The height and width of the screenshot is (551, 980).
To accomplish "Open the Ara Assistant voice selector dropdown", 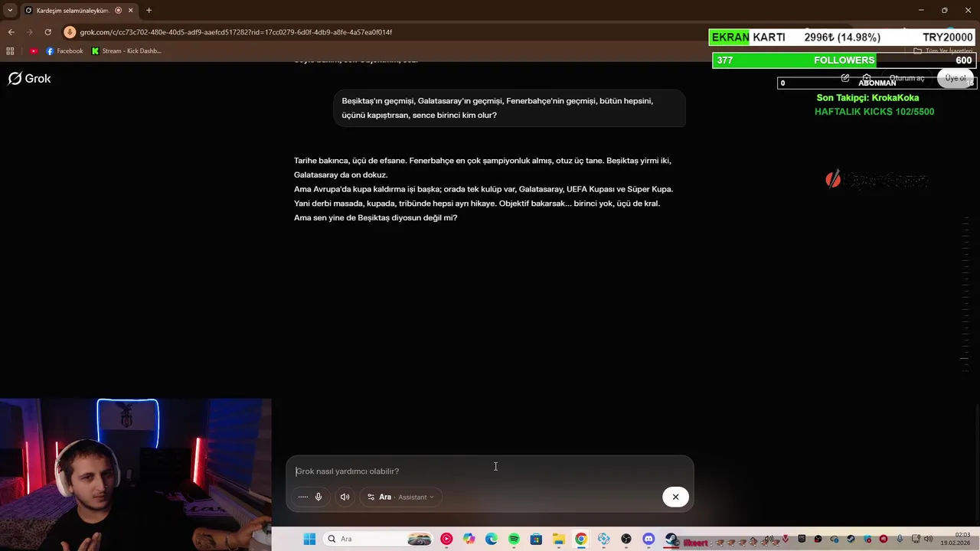I will [x=400, y=497].
